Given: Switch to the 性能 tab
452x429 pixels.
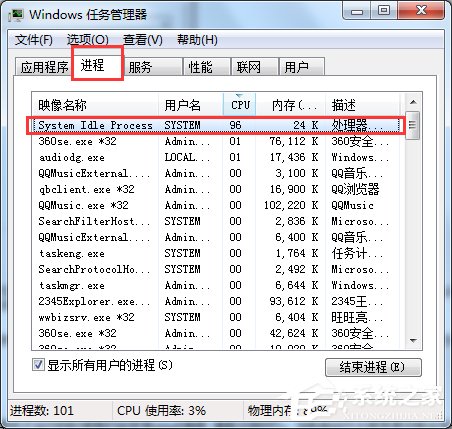Looking at the screenshot, I should click(x=207, y=67).
